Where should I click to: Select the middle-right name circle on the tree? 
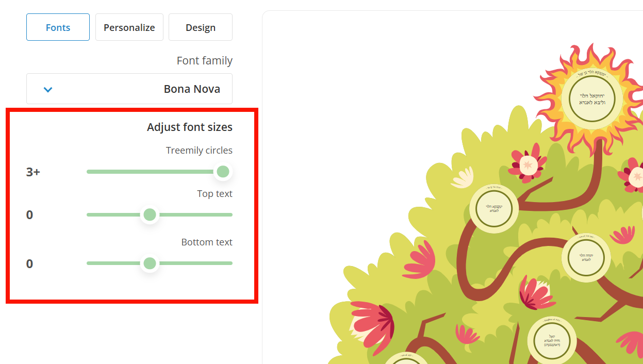coord(586,257)
